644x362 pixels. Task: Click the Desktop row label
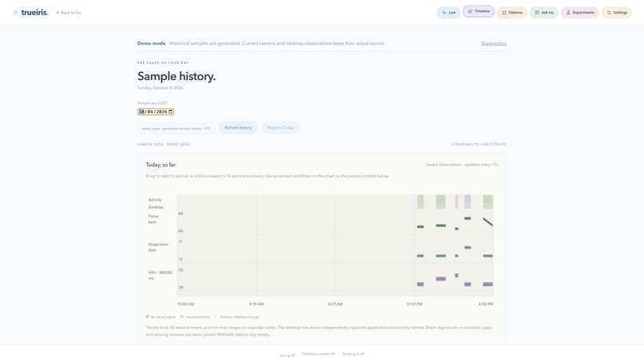(x=156, y=207)
